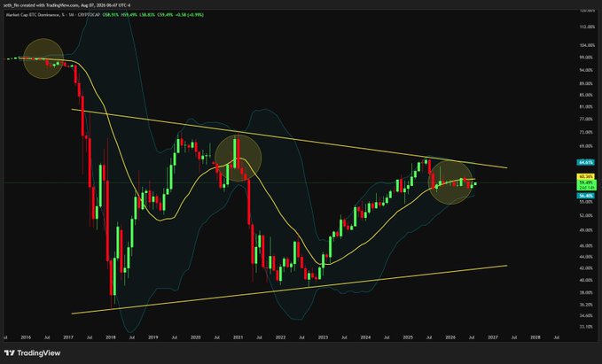Click the 44.00% price axis label
Screen dimensions: 602x364
coord(588,257)
